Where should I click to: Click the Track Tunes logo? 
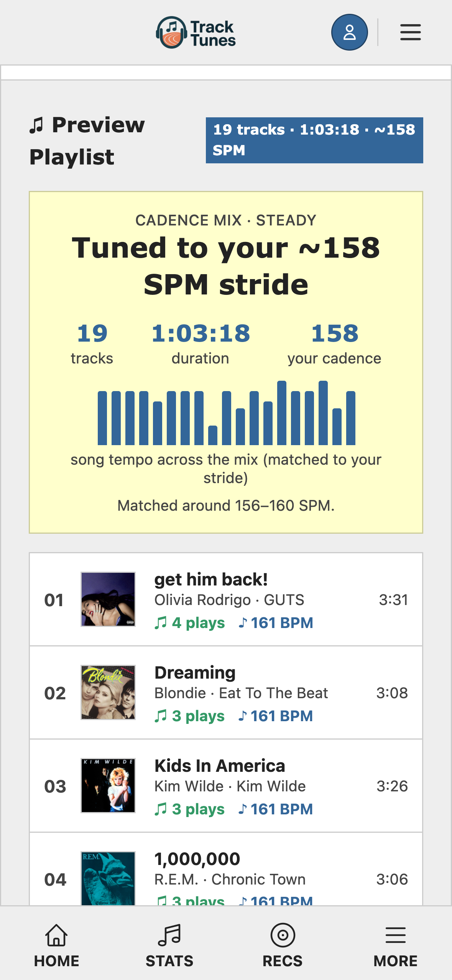(196, 33)
